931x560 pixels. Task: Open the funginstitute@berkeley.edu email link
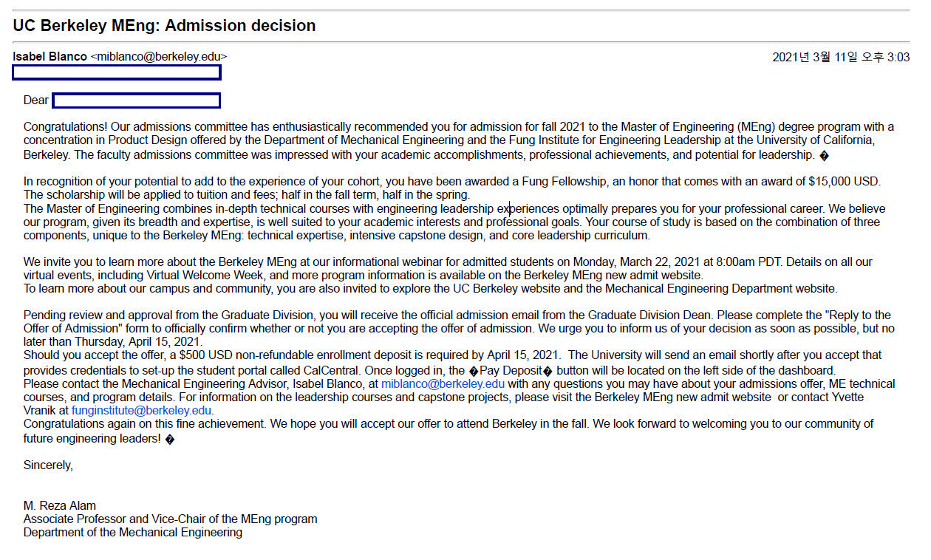pyautogui.click(x=143, y=411)
